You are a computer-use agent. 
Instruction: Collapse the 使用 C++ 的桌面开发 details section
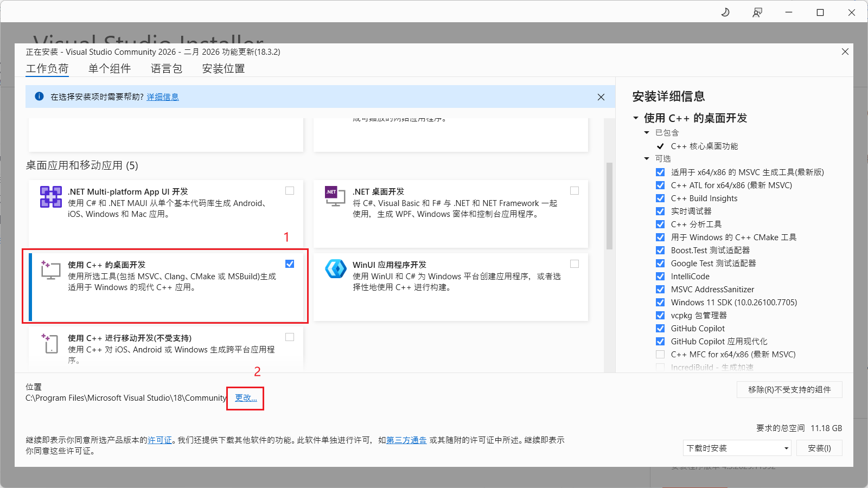(636, 118)
